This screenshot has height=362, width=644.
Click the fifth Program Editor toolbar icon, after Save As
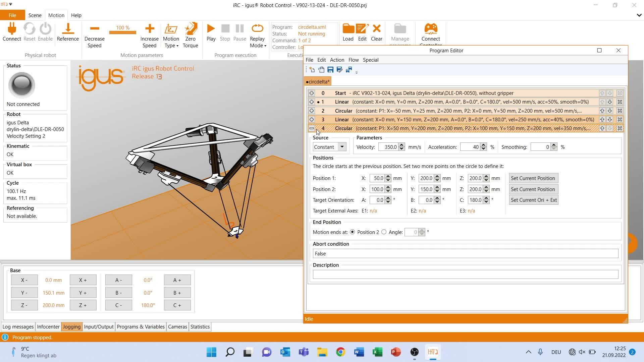349,70
